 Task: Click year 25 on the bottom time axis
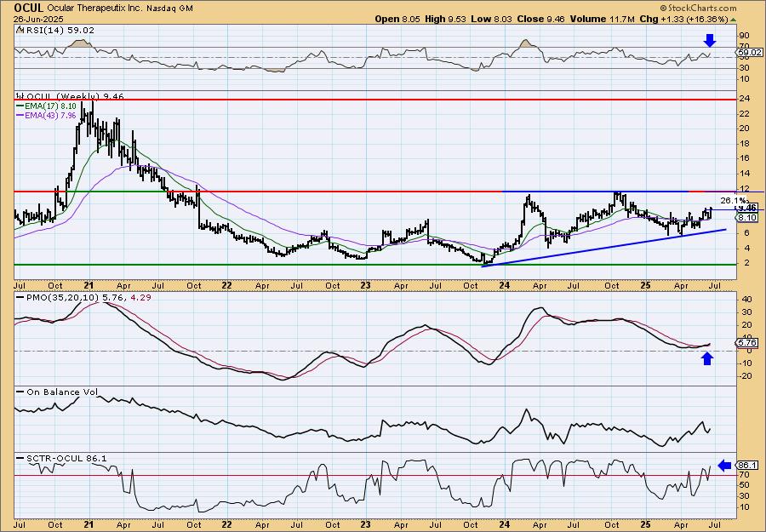tap(645, 525)
